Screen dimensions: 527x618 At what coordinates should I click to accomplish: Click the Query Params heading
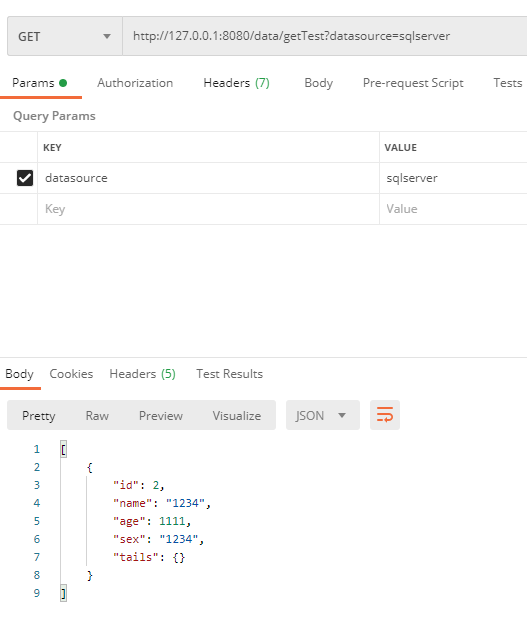coord(54,116)
